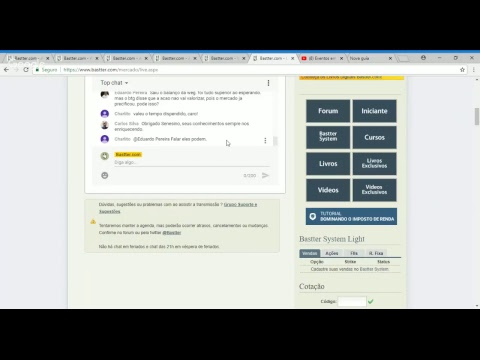Open the Iniciante button
480x360 pixels.
pyautogui.click(x=375, y=111)
